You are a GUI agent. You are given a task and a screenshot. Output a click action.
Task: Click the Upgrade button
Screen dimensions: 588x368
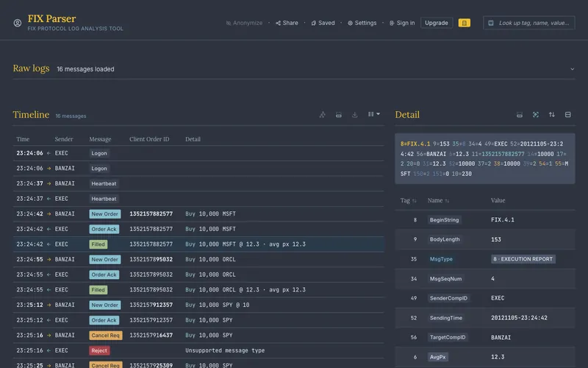point(437,23)
